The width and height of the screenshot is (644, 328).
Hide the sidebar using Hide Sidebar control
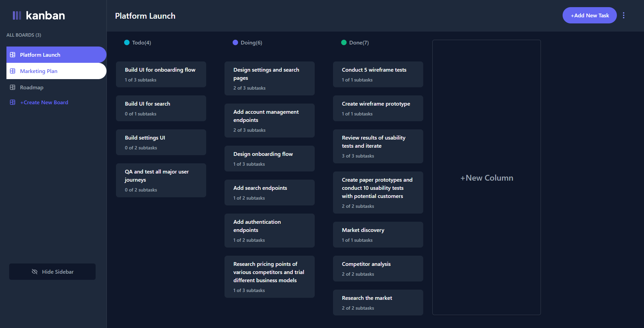(52, 272)
